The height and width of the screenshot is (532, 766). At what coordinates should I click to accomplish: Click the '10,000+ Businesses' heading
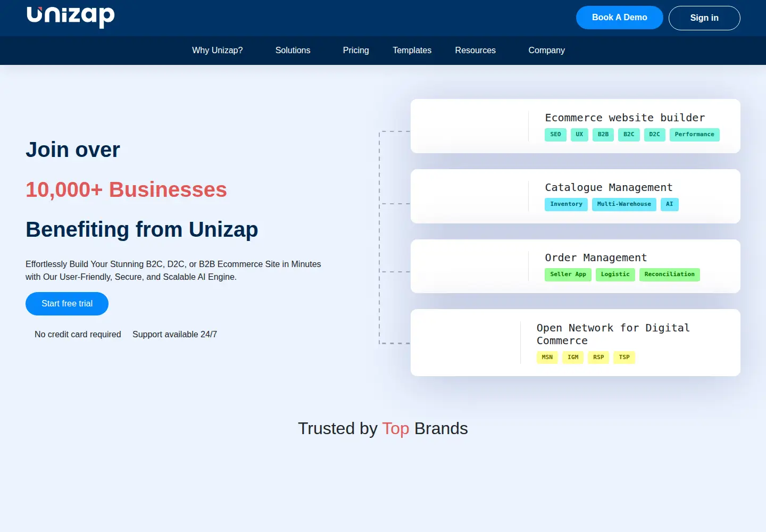(x=126, y=190)
